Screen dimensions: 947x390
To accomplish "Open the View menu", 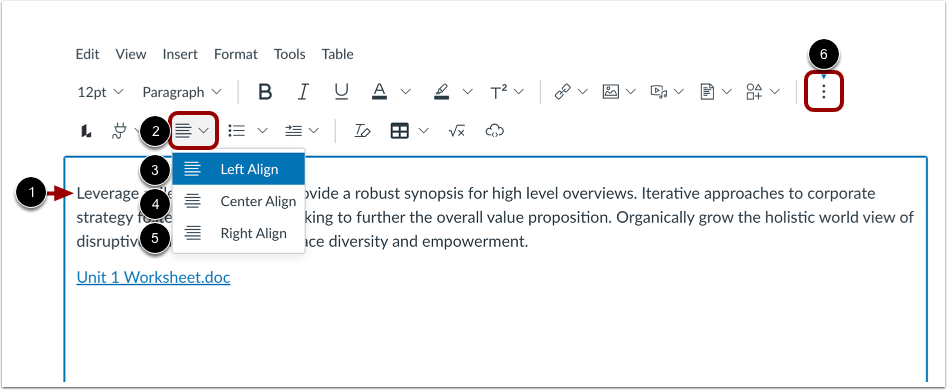I will point(131,54).
